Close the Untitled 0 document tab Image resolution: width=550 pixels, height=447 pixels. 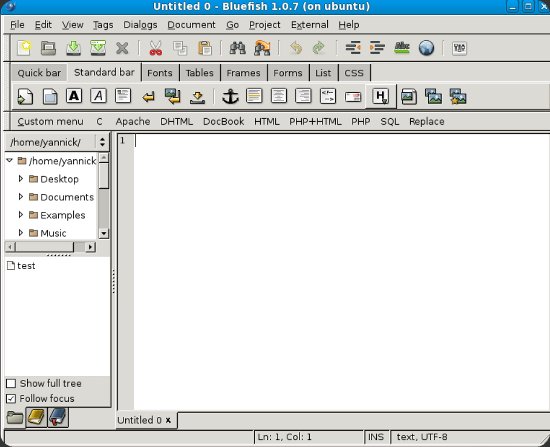pos(168,420)
